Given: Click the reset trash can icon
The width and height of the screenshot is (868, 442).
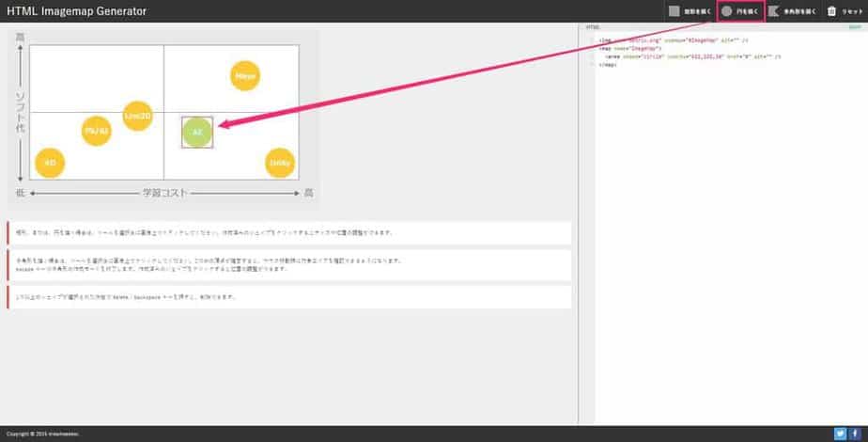Looking at the screenshot, I should [832, 11].
